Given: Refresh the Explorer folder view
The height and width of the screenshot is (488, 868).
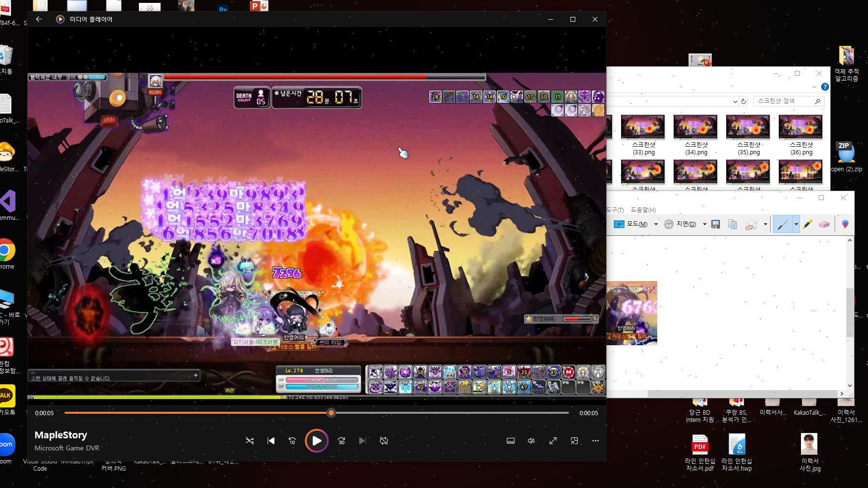Looking at the screenshot, I should (744, 101).
